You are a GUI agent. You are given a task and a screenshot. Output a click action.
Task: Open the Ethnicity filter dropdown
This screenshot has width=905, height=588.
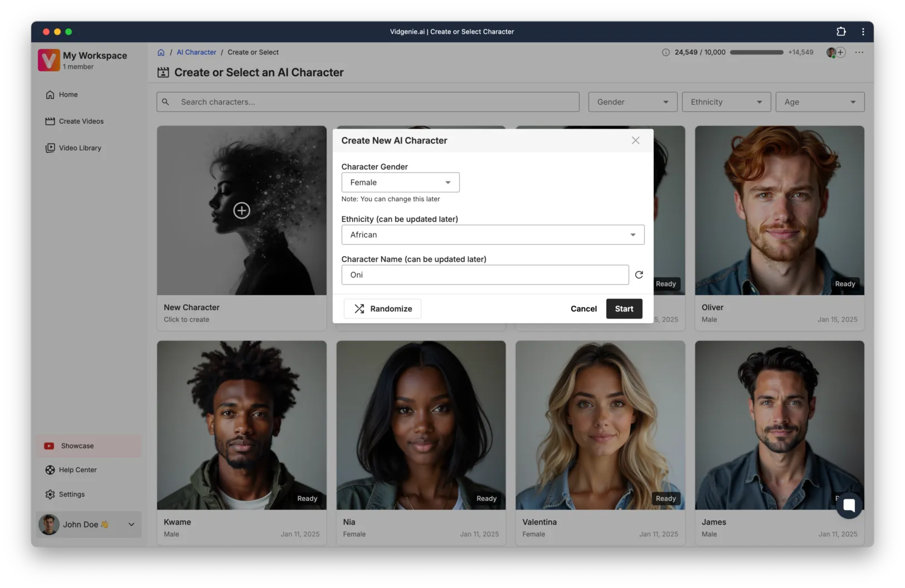[x=726, y=102]
